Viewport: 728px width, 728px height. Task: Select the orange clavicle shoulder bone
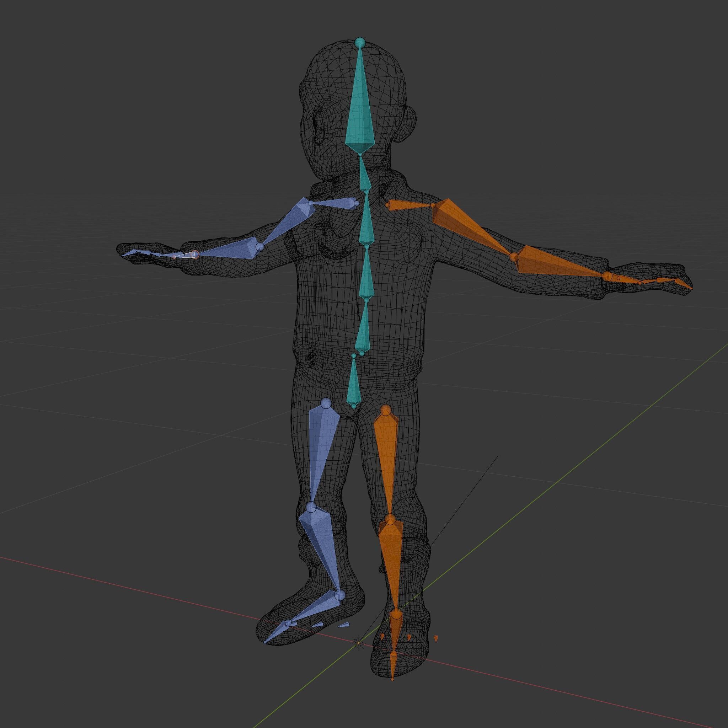pyautogui.click(x=409, y=205)
